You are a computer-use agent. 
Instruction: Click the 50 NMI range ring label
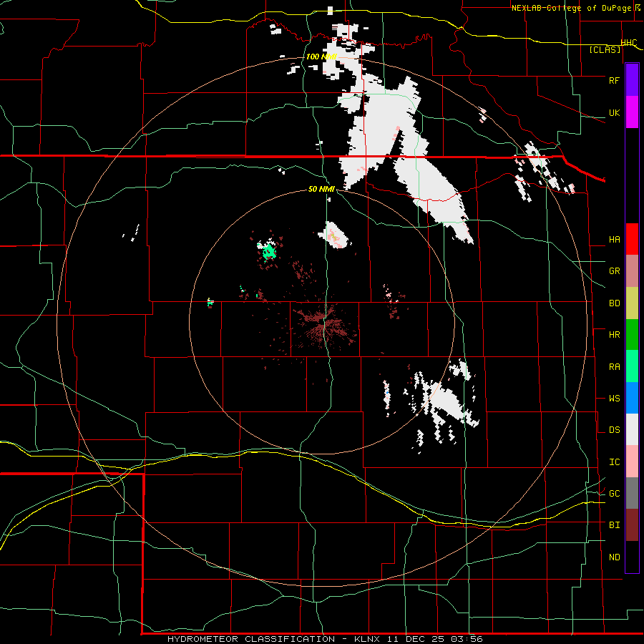click(x=321, y=190)
